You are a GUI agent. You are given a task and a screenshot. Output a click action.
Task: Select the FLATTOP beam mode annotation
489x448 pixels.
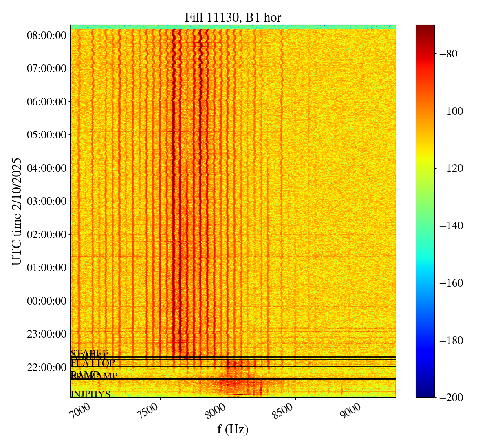(93, 363)
